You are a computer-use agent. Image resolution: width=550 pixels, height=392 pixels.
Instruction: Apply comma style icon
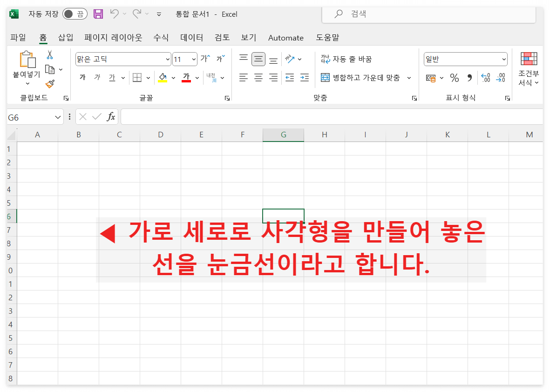point(470,78)
